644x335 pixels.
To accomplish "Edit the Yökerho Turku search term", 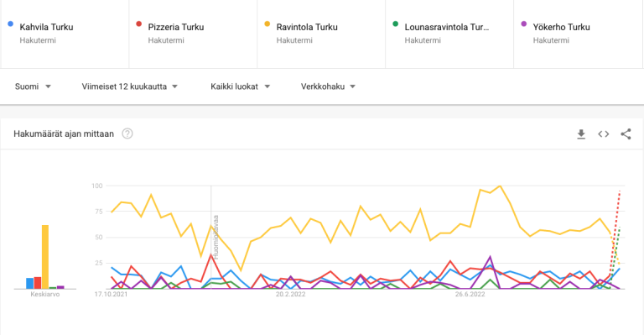I will tap(562, 27).
